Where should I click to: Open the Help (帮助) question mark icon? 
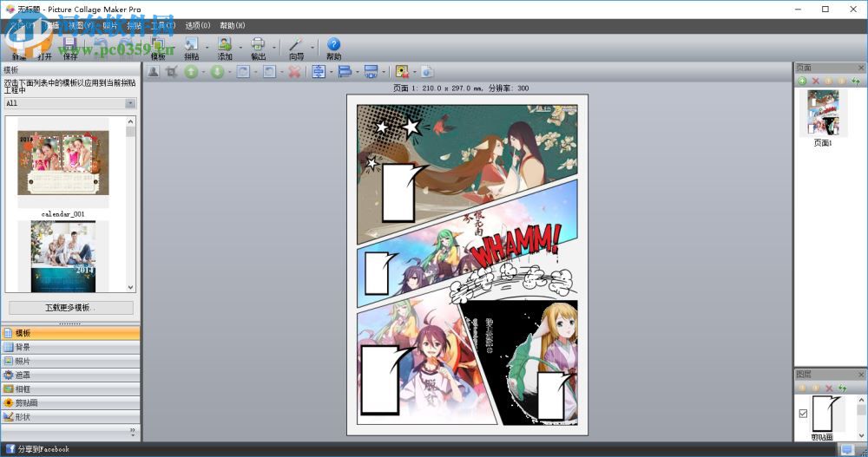[333, 49]
